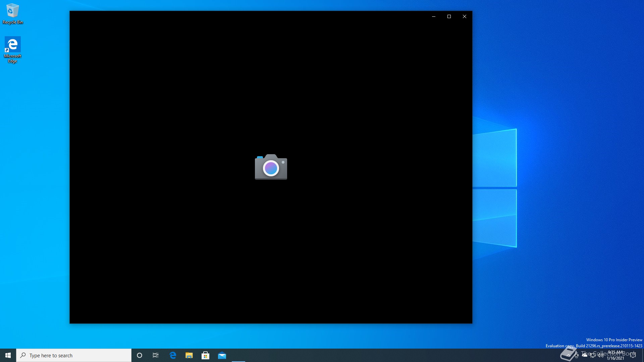Close the Camera app window
The width and height of the screenshot is (644, 362).
pyautogui.click(x=465, y=16)
